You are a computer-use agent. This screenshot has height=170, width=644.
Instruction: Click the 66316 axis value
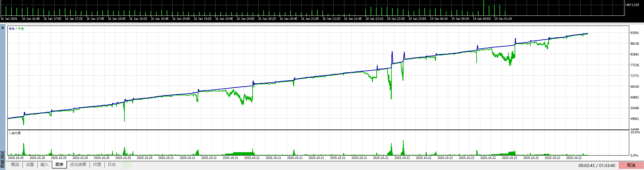[x=635, y=87]
